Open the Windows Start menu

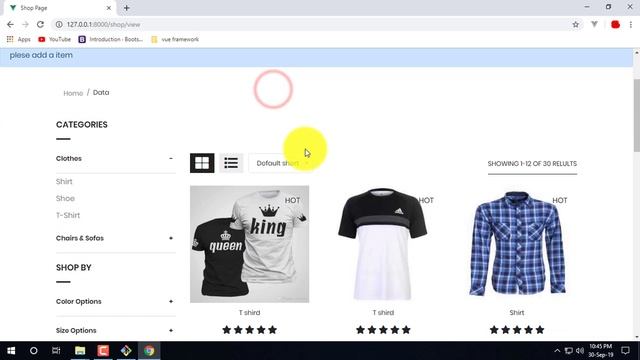click(x=11, y=351)
